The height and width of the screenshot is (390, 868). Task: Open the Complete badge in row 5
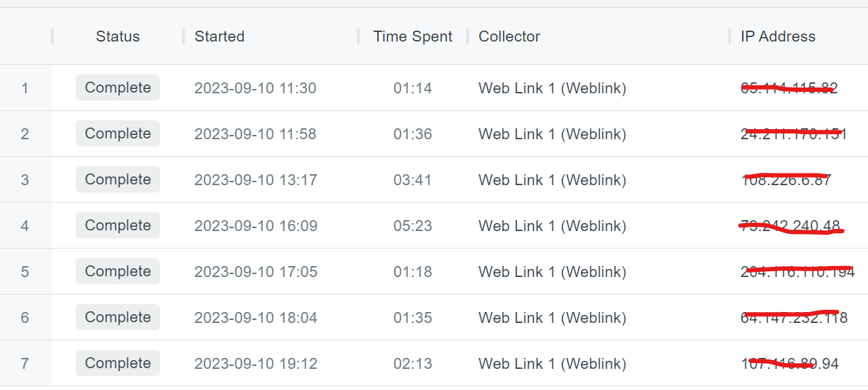117,271
